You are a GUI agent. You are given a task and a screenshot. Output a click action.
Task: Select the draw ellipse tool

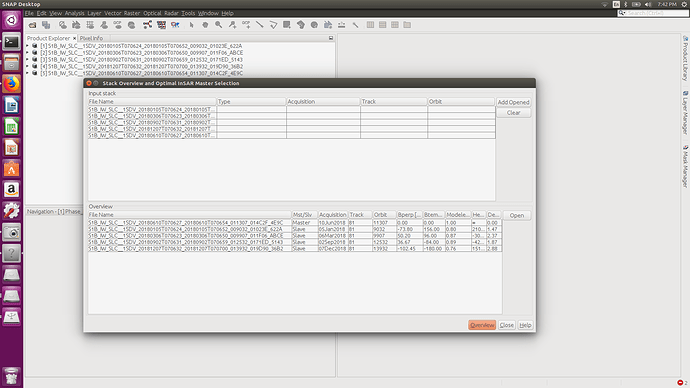click(x=314, y=25)
